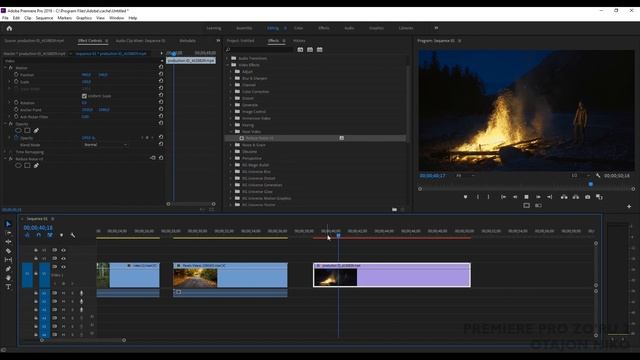Reset the Rotation parameter
The width and height of the screenshot is (640, 360).
[x=161, y=102]
